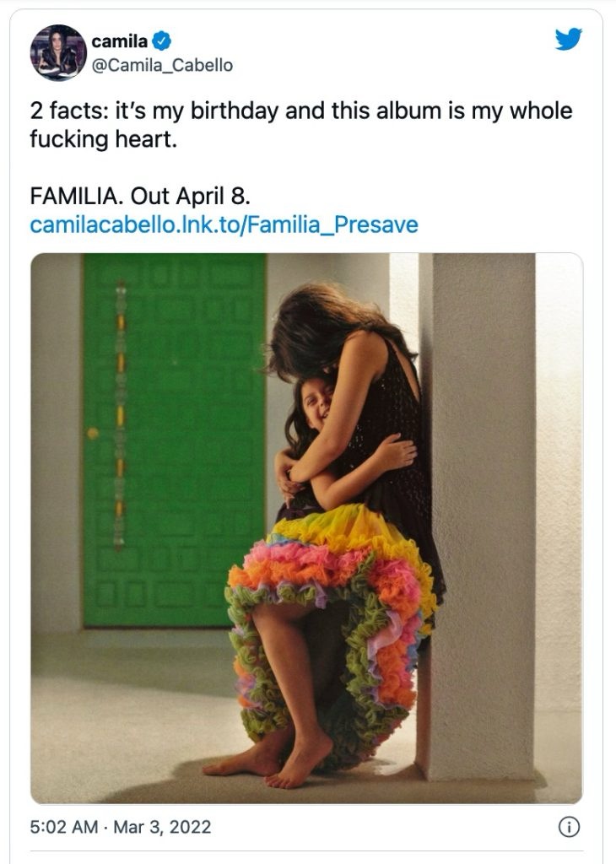Screen dimensions: 616x864
Task: Open the tweet info icon
Action: click(570, 828)
